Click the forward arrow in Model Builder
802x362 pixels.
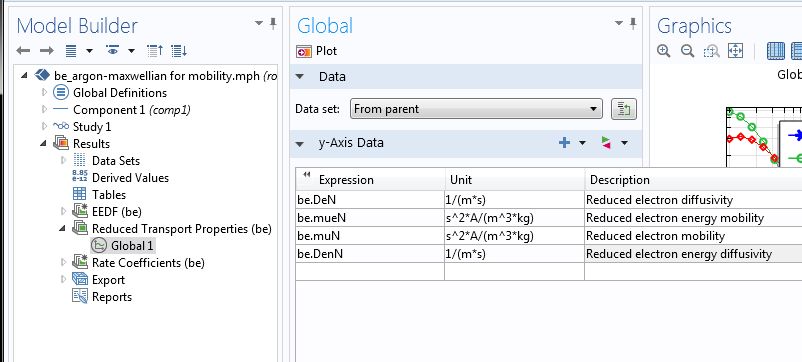click(x=47, y=51)
